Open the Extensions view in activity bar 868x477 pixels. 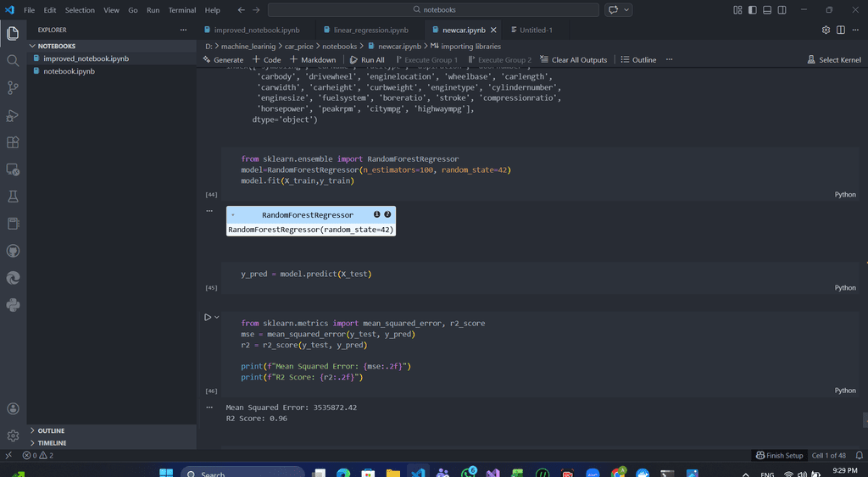click(x=13, y=142)
